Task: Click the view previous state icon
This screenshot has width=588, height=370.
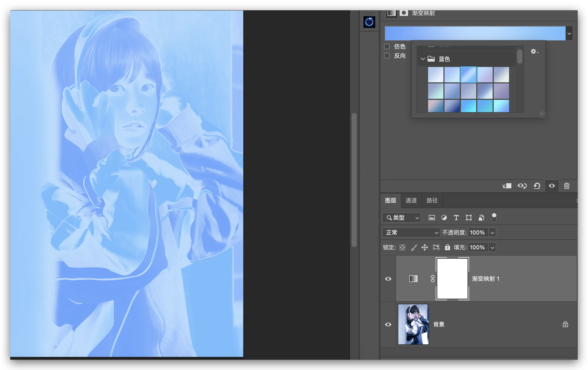Action: coord(522,186)
